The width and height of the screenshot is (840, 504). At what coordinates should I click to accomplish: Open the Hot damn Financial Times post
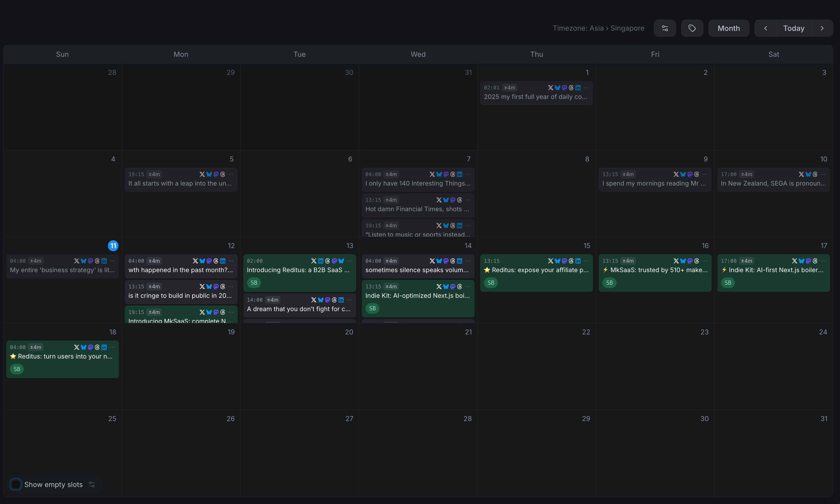coord(417,209)
